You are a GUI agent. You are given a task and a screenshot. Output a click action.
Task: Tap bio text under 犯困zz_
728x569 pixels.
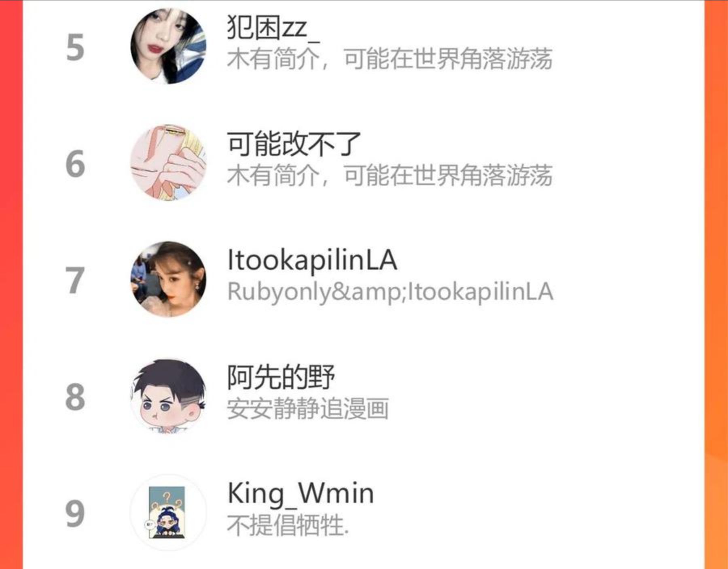(x=389, y=59)
